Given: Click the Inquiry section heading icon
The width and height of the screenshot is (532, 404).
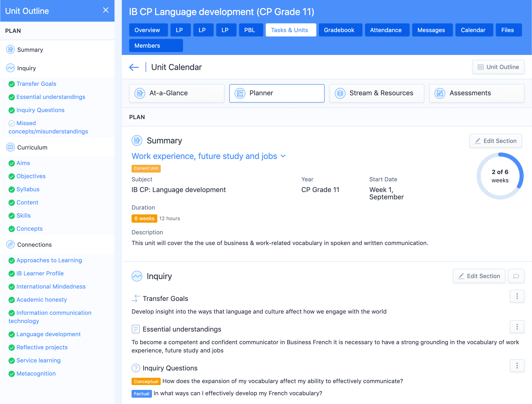Looking at the screenshot, I should tap(137, 276).
